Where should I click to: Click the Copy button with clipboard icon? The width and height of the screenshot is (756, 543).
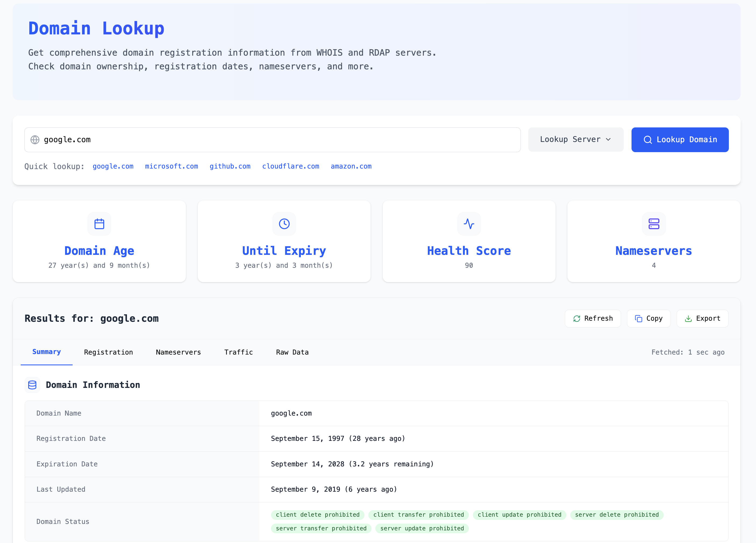pyautogui.click(x=648, y=319)
